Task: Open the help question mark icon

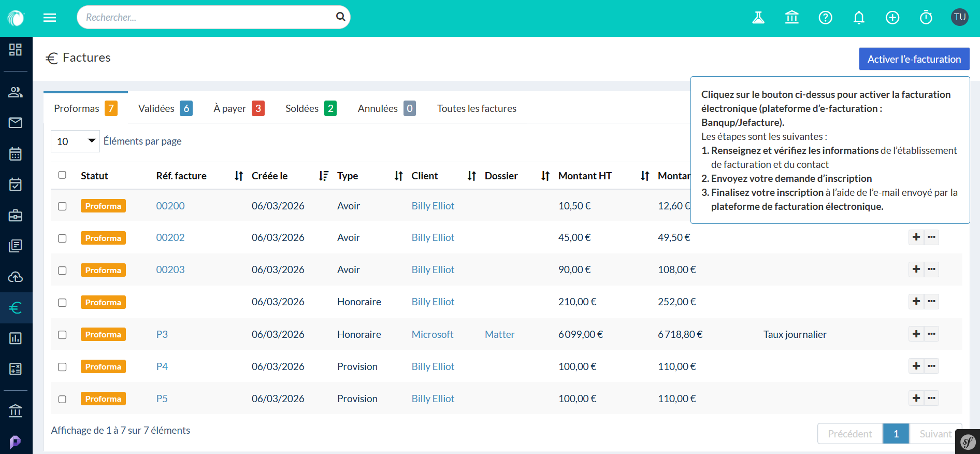Action: coord(825,18)
